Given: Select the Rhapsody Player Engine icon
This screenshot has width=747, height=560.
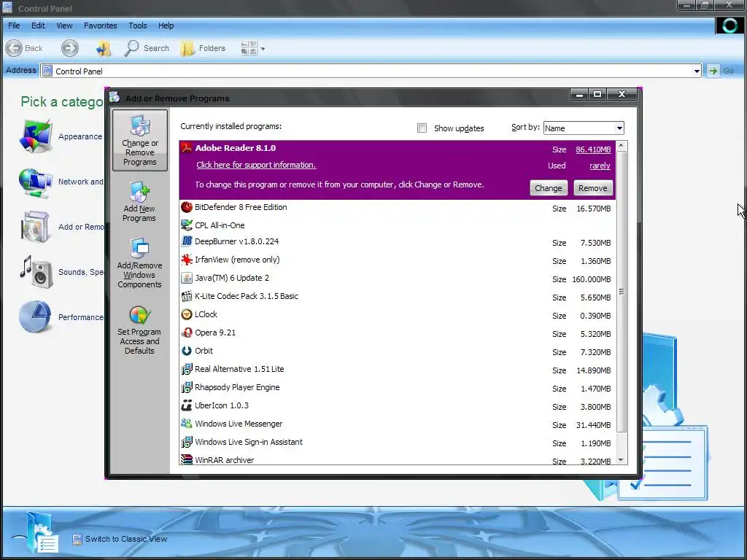Looking at the screenshot, I should (187, 387).
